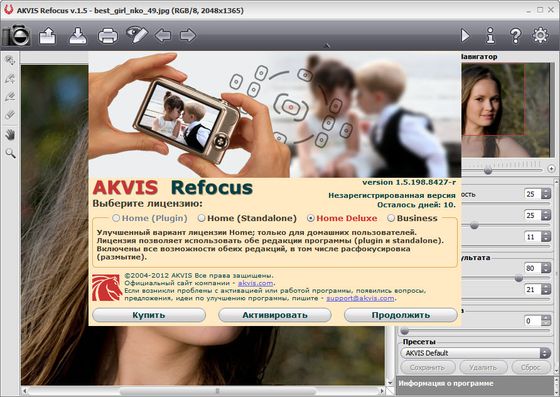
Task: Open the AKVIS Default presets dropdown
Action: point(476,353)
